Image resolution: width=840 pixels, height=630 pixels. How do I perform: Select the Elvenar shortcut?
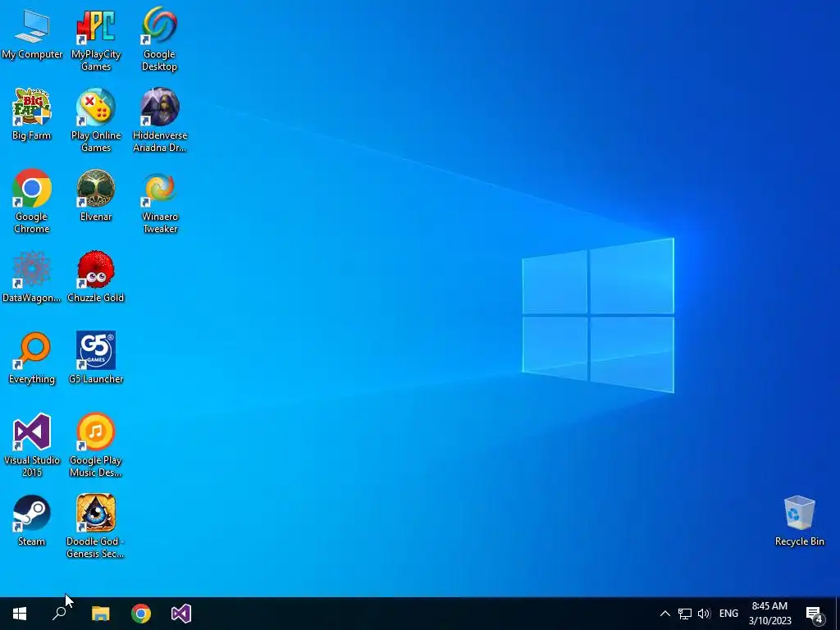(x=96, y=196)
